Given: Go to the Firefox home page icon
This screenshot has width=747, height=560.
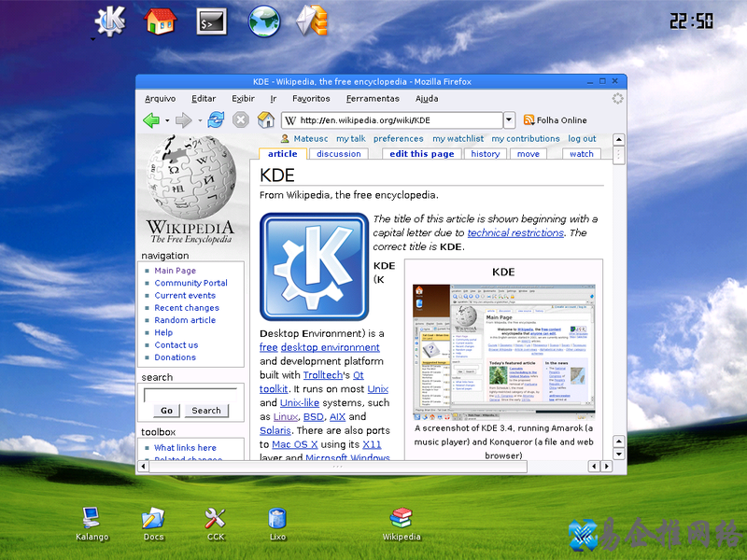Looking at the screenshot, I should [266, 120].
